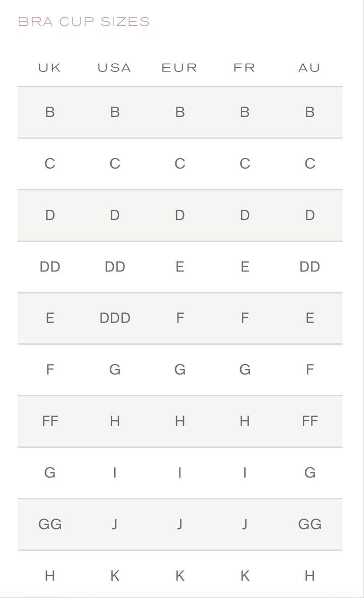
Task: Select GG in the UK column
Action: (x=50, y=524)
